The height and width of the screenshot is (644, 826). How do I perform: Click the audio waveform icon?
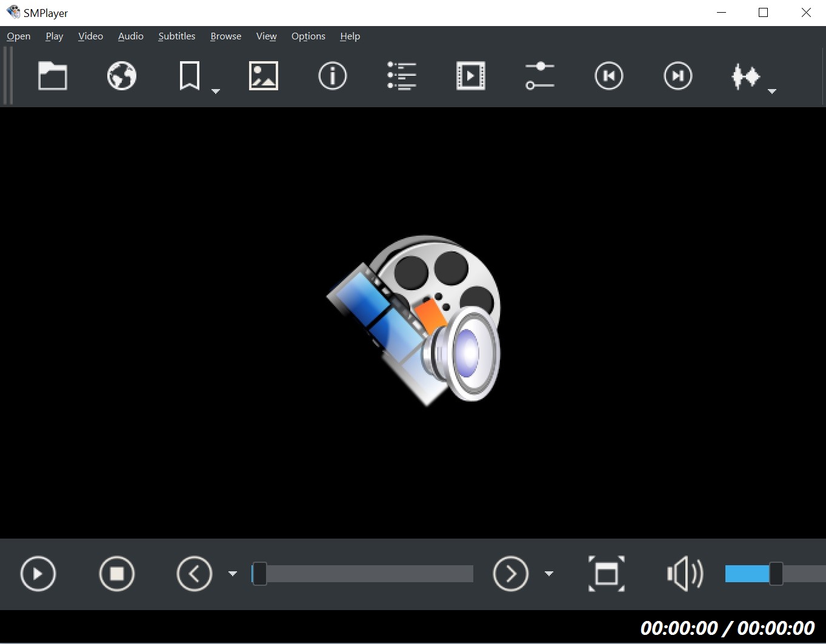point(746,76)
